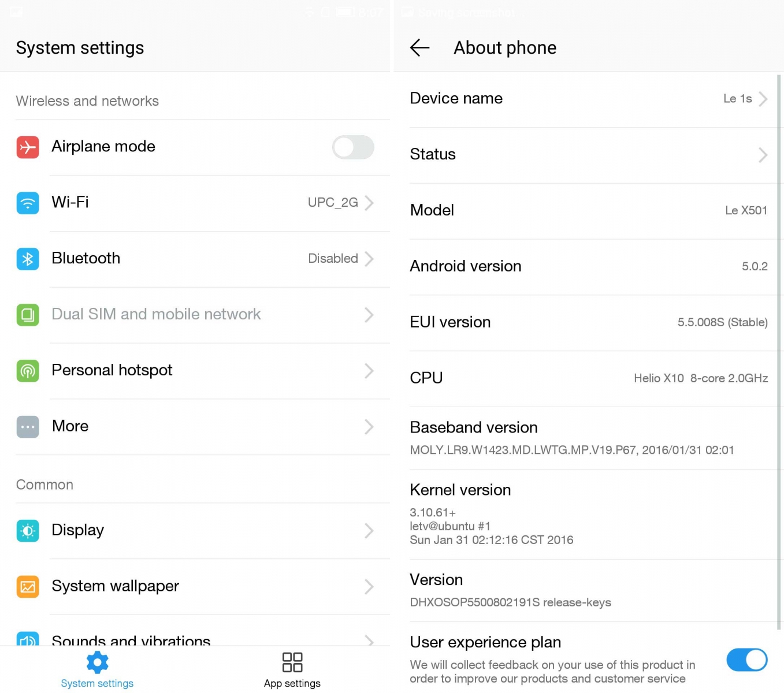Image resolution: width=784 pixels, height=693 pixels.
Task: Expand the Status row chevron
Action: tap(763, 155)
